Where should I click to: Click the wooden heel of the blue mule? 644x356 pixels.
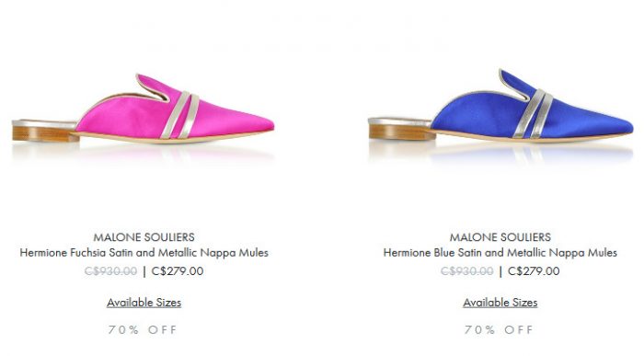[x=402, y=132]
